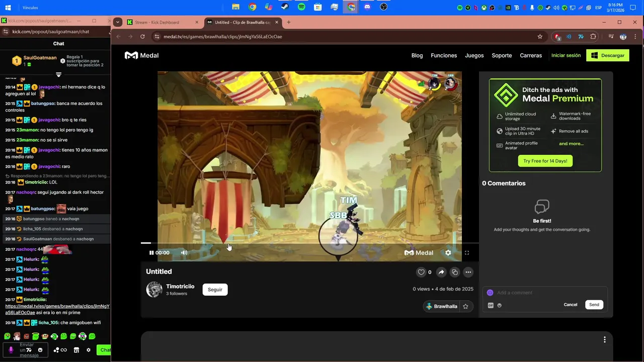Open OBS Studio from the taskbar
This screenshot has width=644, height=362.
(x=383, y=7)
